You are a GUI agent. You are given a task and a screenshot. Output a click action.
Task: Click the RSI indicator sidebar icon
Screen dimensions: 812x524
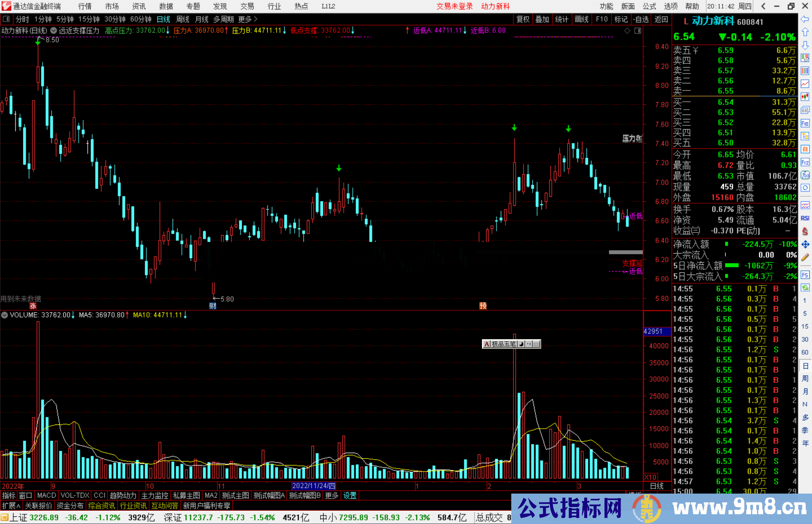(805, 218)
